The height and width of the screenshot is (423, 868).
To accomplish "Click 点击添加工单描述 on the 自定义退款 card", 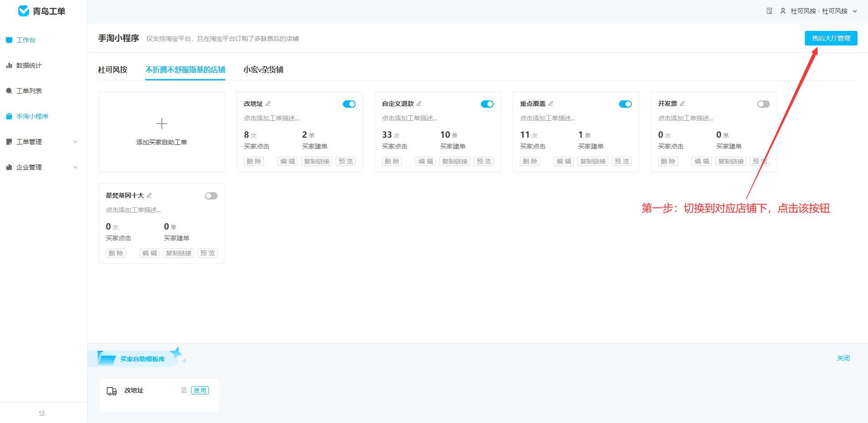I will (x=409, y=118).
